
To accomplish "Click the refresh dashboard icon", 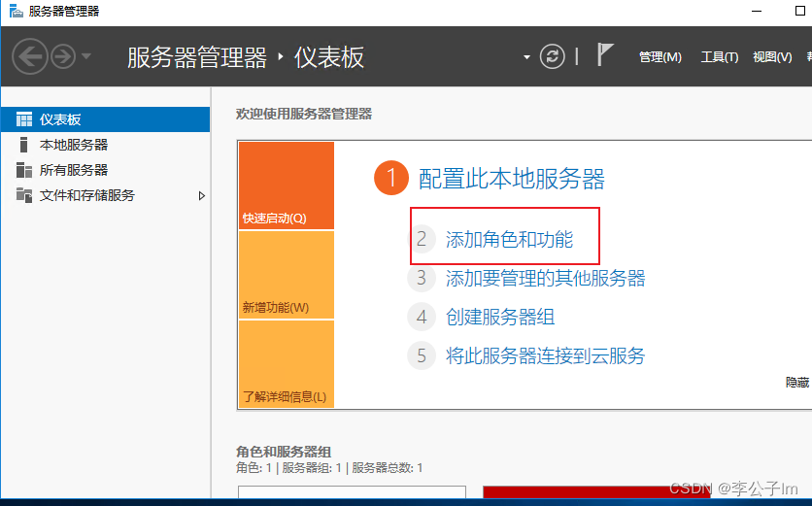I will coord(552,56).
